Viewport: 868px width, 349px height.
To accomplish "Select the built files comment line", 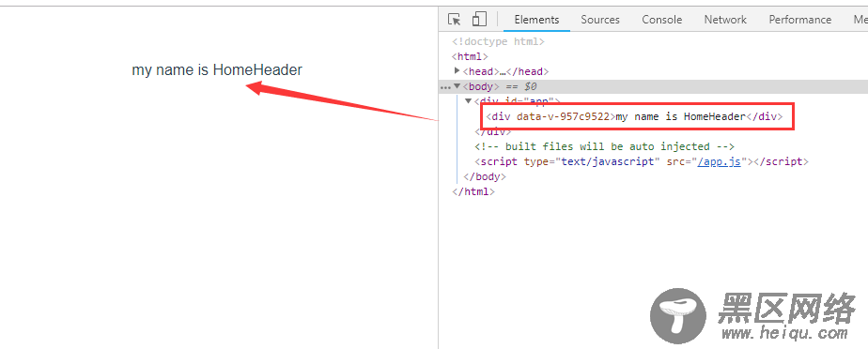I will (604, 146).
